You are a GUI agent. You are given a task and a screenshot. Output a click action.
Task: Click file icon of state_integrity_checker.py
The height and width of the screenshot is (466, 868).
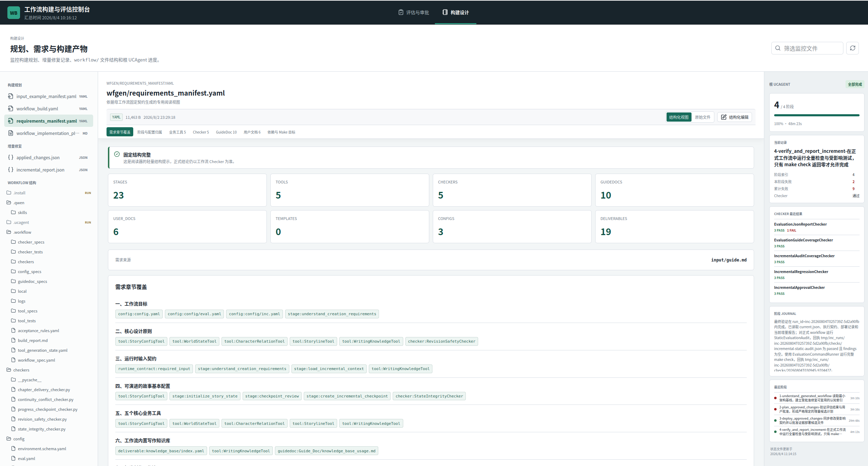pyautogui.click(x=13, y=429)
